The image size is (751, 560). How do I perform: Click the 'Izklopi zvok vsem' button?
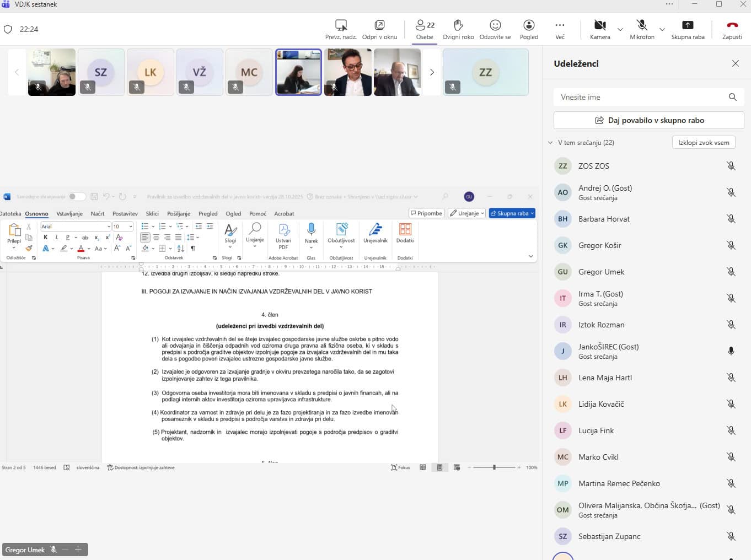pos(703,143)
